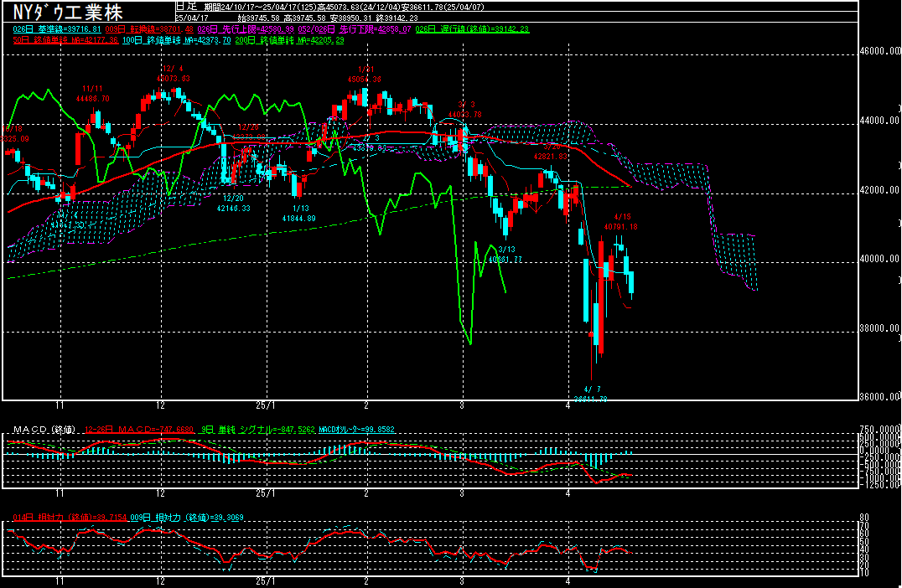The width and height of the screenshot is (902, 588).
Task: Click the 052/026日 先行下限 legend
Action: click(355, 28)
